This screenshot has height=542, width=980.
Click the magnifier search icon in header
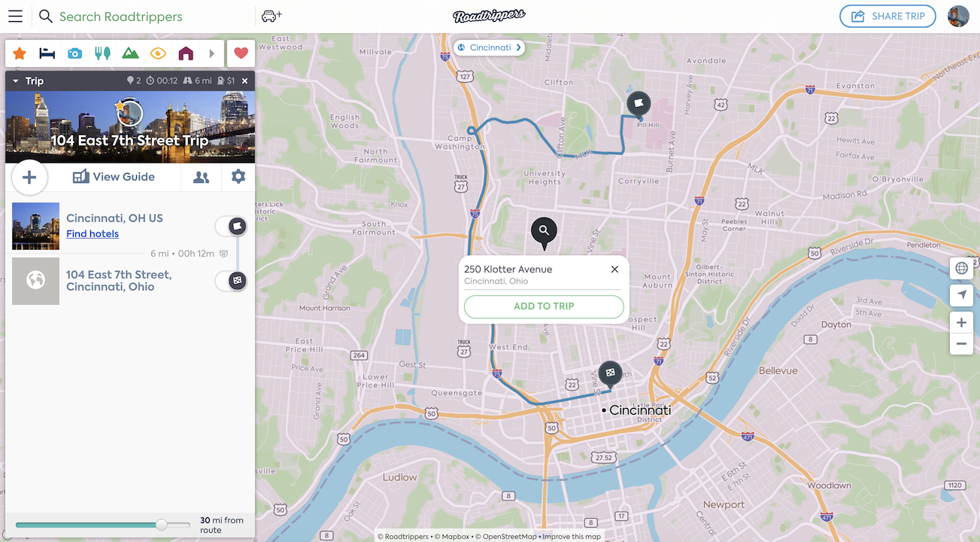(x=46, y=17)
